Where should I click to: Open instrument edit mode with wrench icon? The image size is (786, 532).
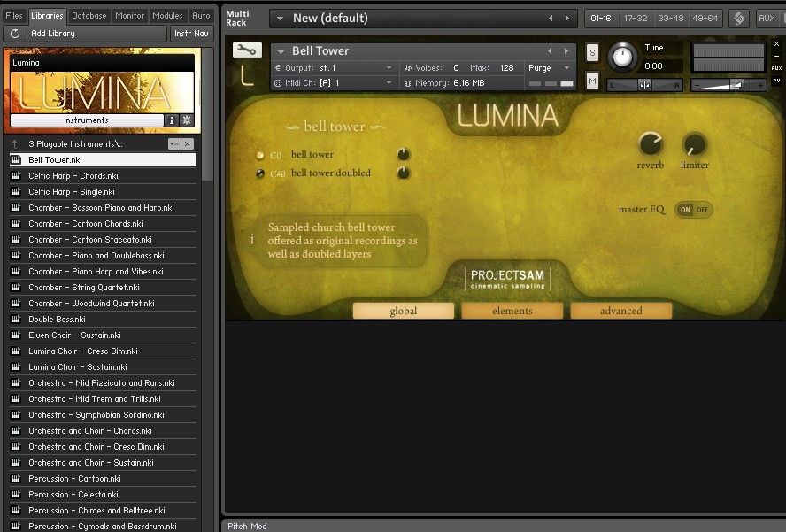247,50
